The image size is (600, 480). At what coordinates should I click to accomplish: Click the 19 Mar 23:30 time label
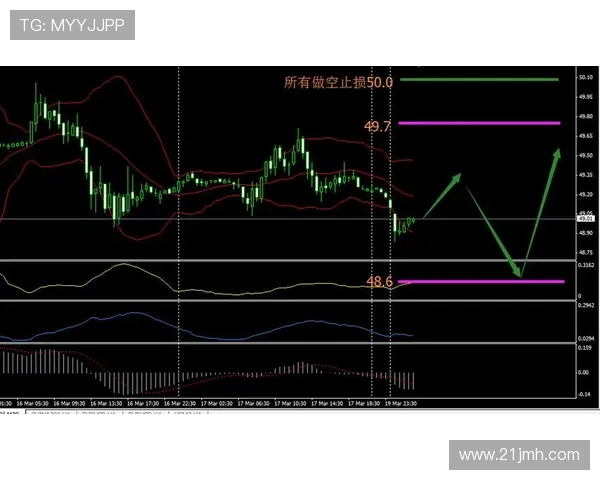pos(400,403)
